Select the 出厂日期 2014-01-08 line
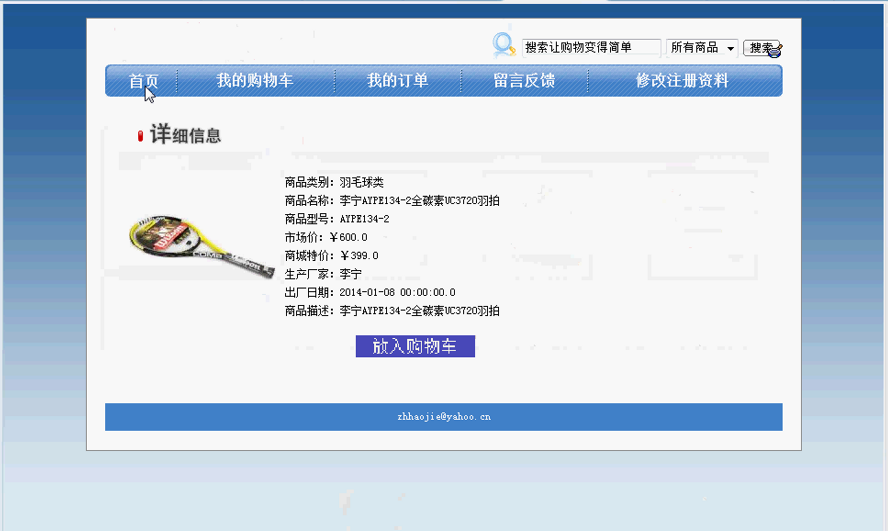888x531 pixels. point(370,292)
